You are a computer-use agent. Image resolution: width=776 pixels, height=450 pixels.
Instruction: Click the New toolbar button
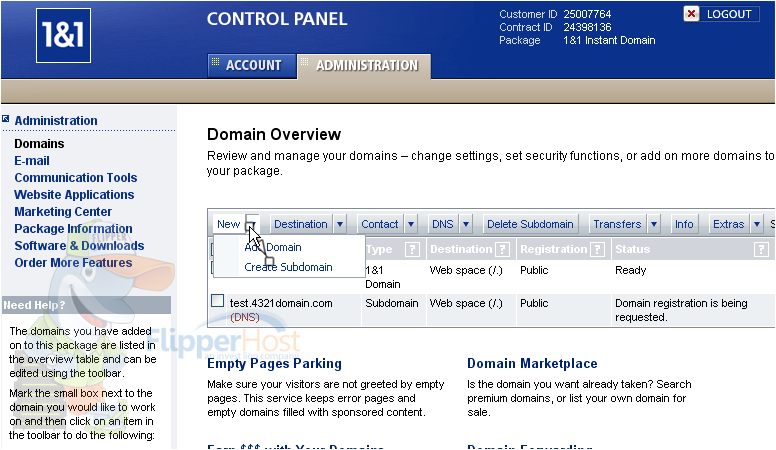pyautogui.click(x=229, y=224)
